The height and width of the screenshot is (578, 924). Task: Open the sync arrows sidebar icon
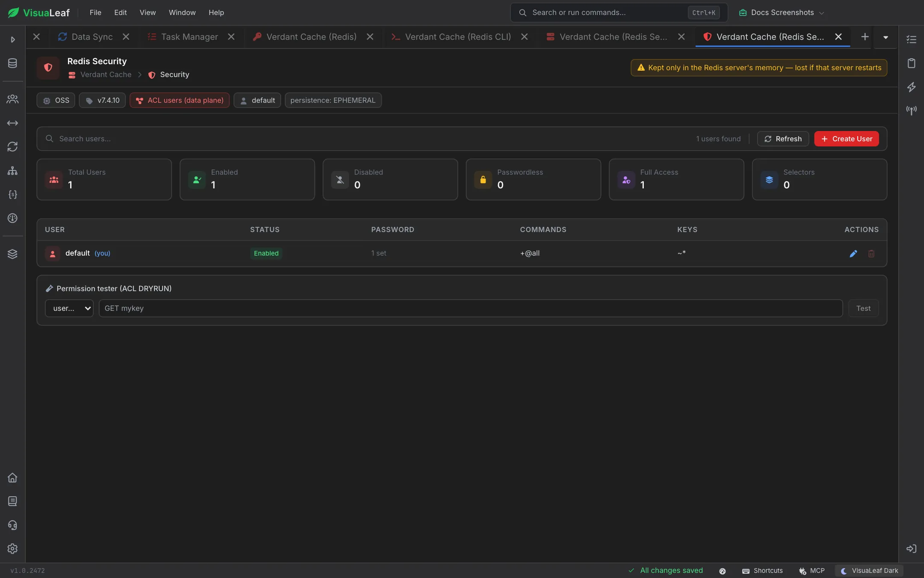(12, 147)
